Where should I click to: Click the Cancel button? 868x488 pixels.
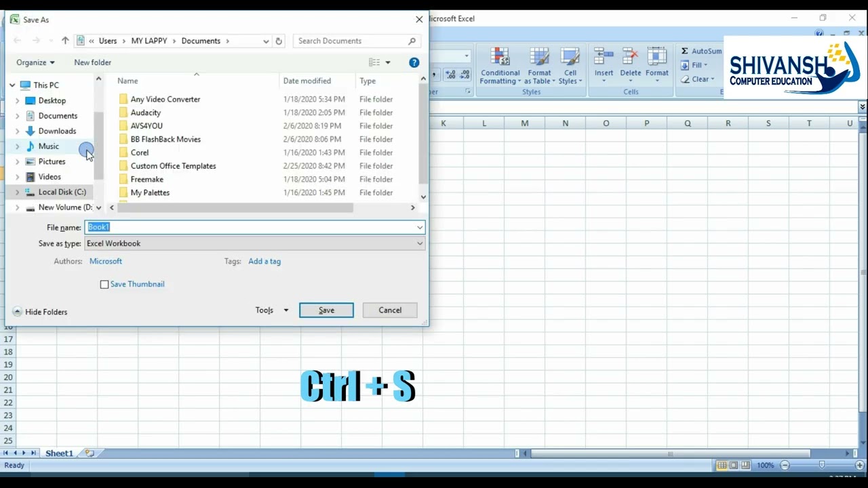390,310
